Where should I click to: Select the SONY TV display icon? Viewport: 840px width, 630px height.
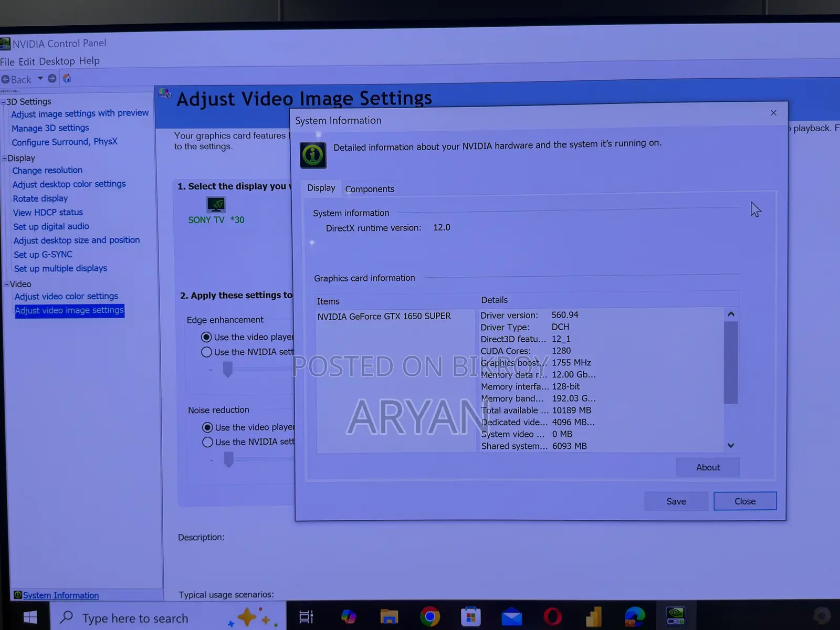pos(216,205)
